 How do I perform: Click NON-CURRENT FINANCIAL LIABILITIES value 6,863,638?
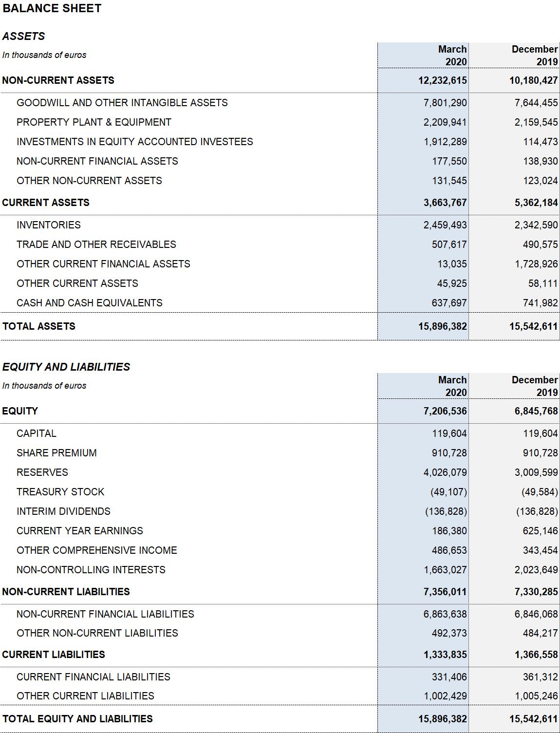coord(445,614)
